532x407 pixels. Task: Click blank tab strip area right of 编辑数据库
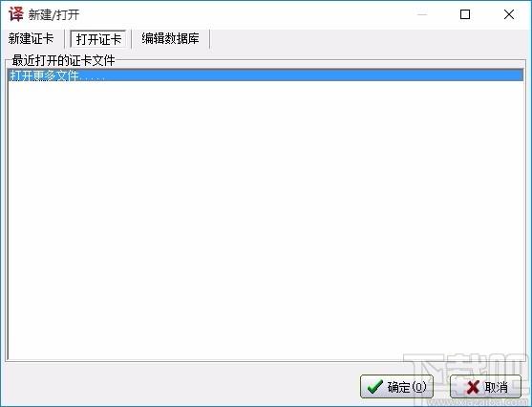coord(370,39)
